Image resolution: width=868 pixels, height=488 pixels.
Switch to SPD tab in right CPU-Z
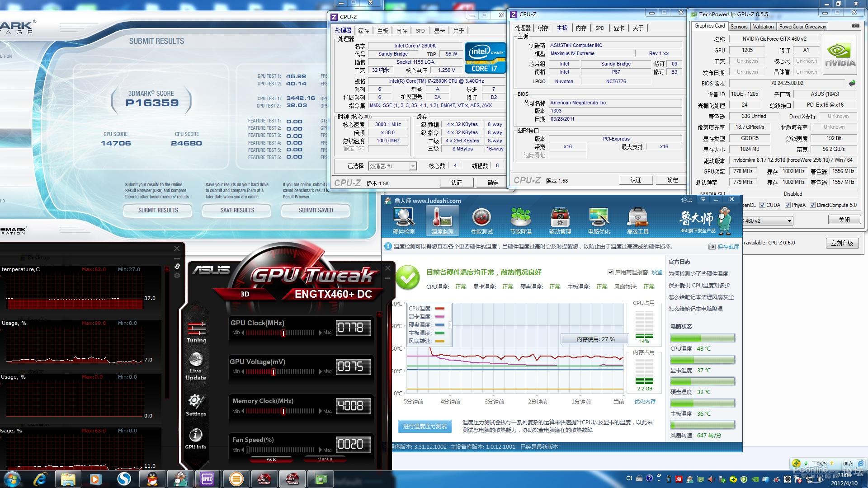[599, 28]
